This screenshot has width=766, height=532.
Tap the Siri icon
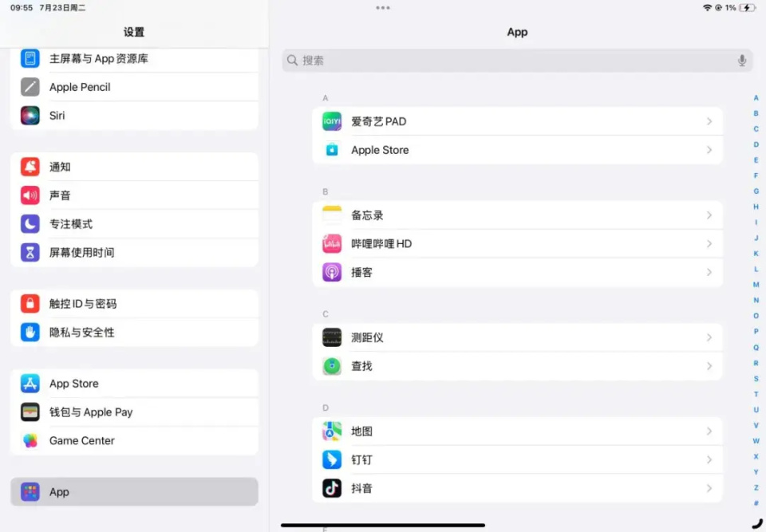coord(30,116)
